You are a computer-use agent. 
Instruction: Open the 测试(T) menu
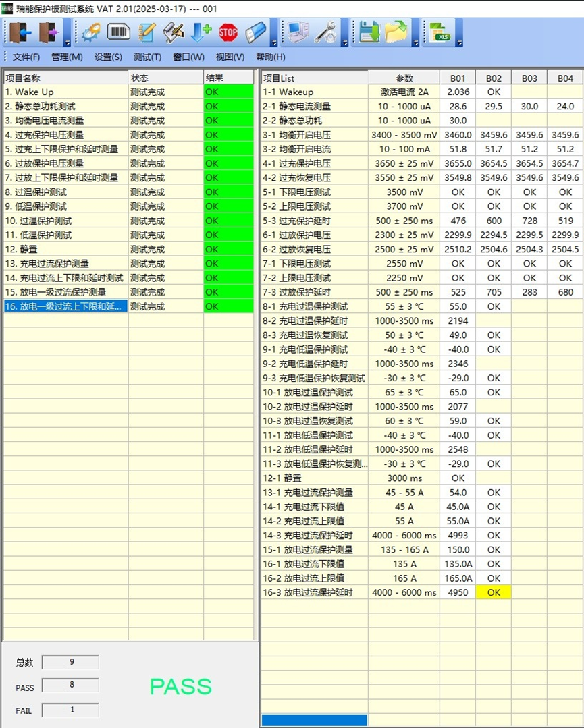pos(147,57)
